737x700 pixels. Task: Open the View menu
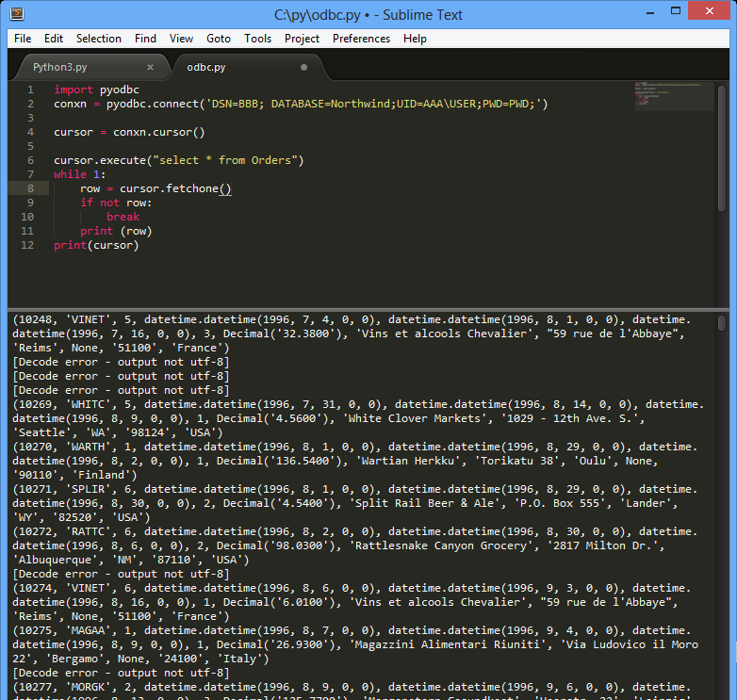pyautogui.click(x=181, y=39)
